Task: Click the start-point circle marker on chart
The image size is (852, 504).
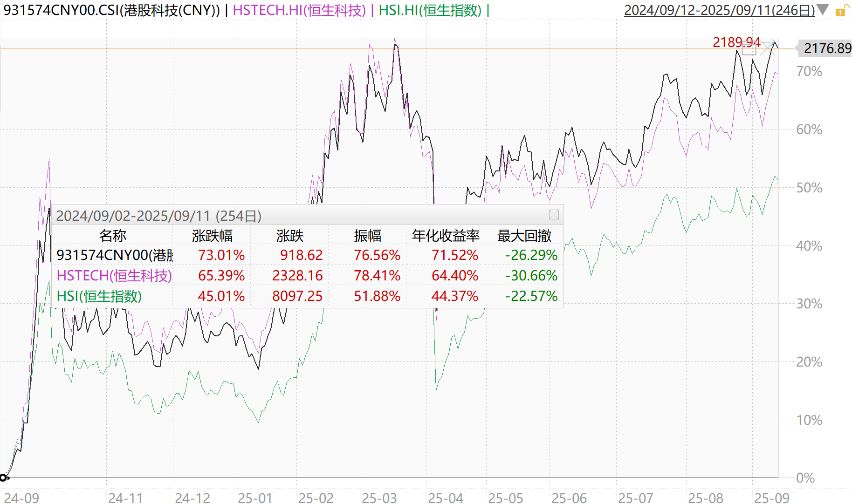Action: [3, 477]
